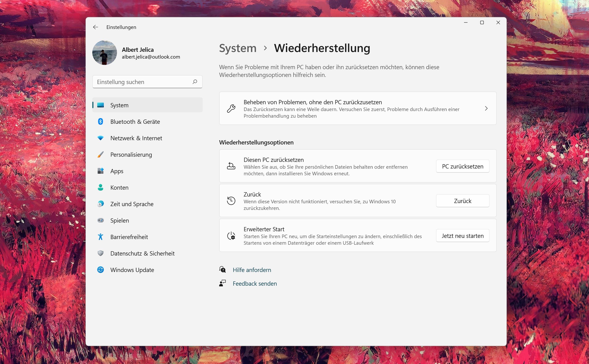The image size is (589, 364).
Task: Click the Erweiterter Start power gear icon
Action: click(x=231, y=236)
